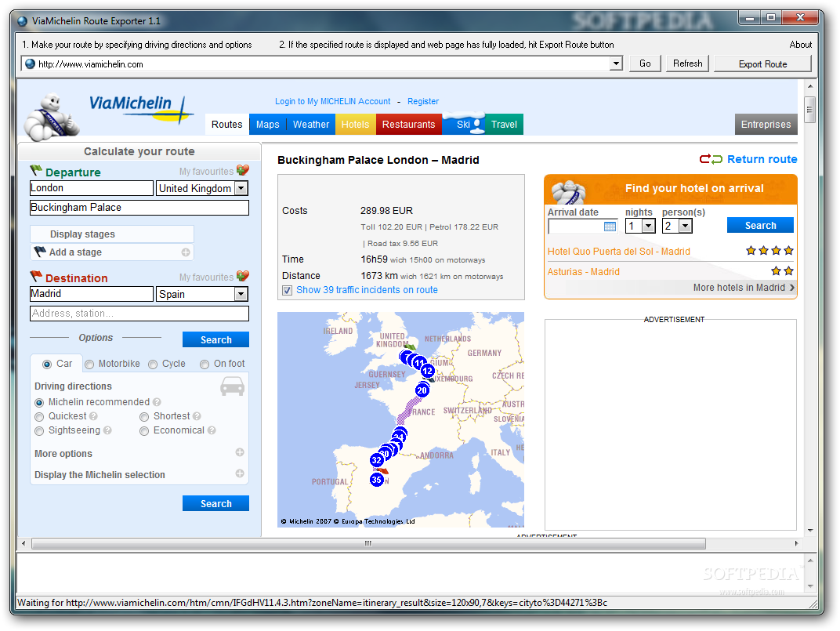Click map marker 20 on route

pos(422,390)
